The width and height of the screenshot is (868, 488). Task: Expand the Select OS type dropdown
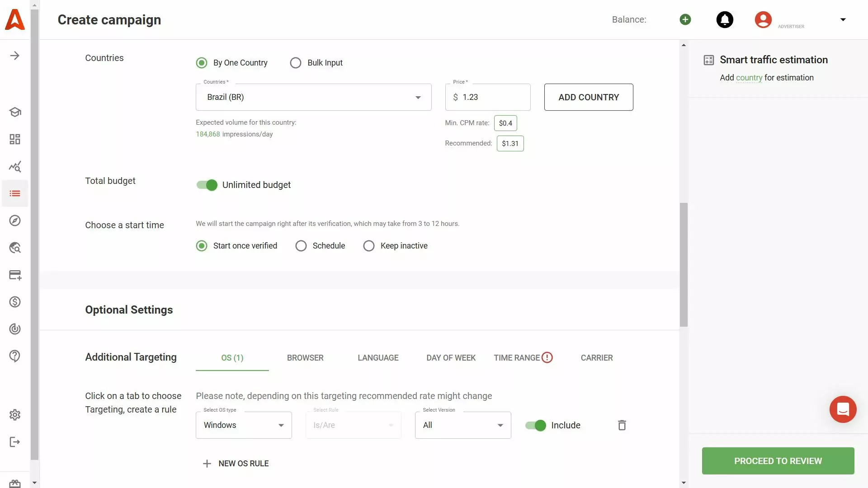click(x=244, y=425)
